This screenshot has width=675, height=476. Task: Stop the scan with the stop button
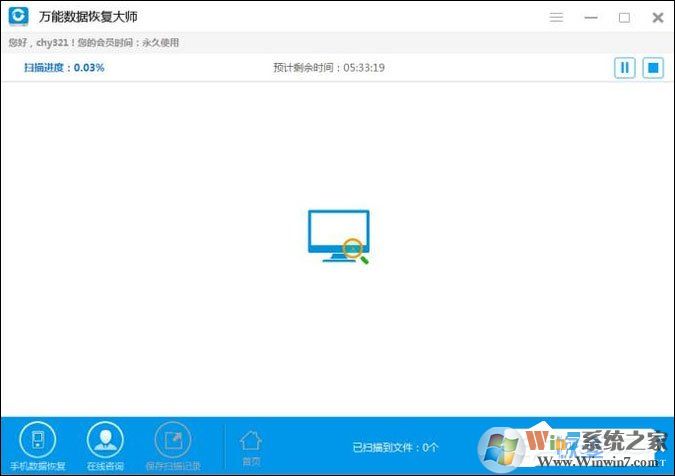coord(653,68)
